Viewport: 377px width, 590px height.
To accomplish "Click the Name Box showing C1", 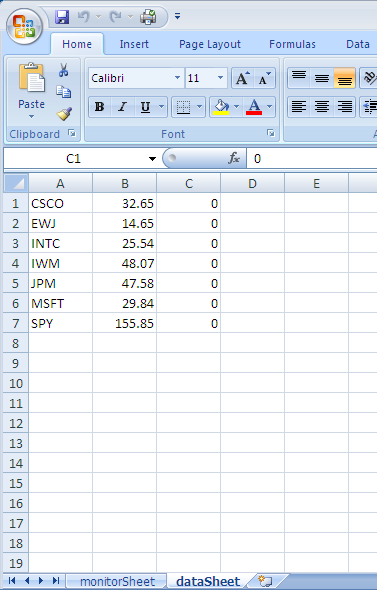I will (74, 158).
